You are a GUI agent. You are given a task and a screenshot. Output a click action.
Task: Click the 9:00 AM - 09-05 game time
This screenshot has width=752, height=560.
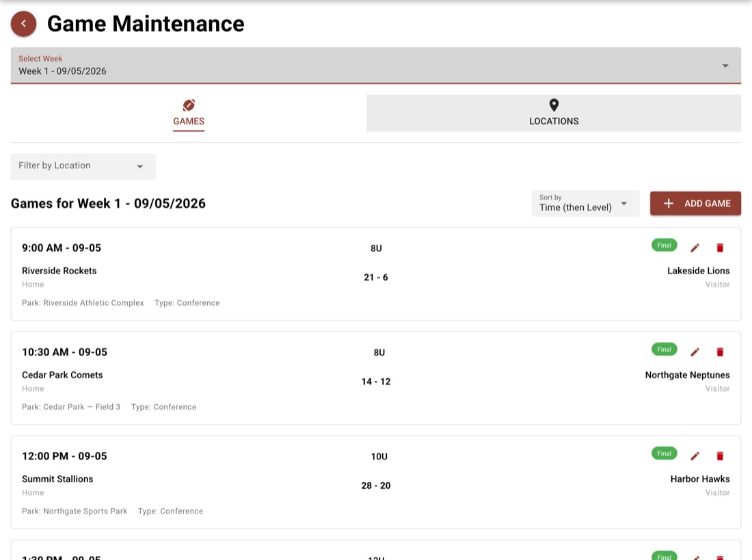[x=62, y=248]
